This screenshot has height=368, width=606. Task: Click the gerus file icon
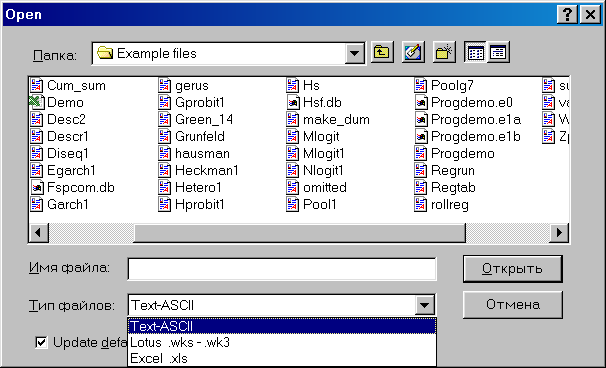pyautogui.click(x=165, y=85)
